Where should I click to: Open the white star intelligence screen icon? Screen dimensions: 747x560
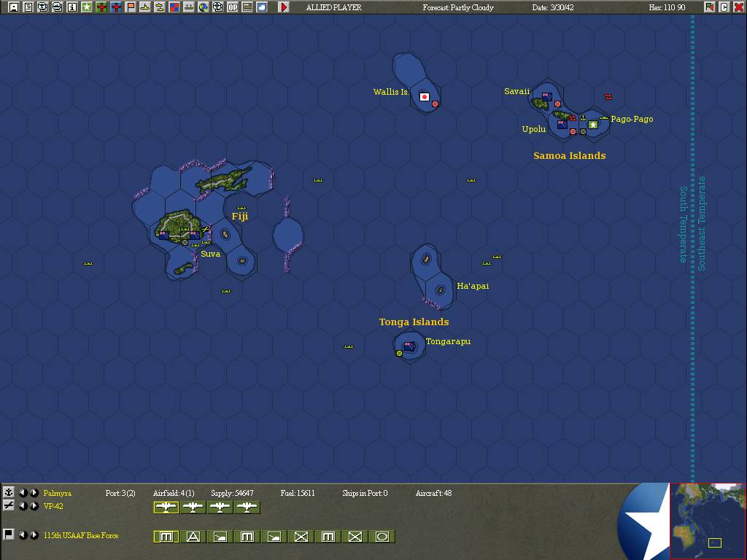point(86,7)
